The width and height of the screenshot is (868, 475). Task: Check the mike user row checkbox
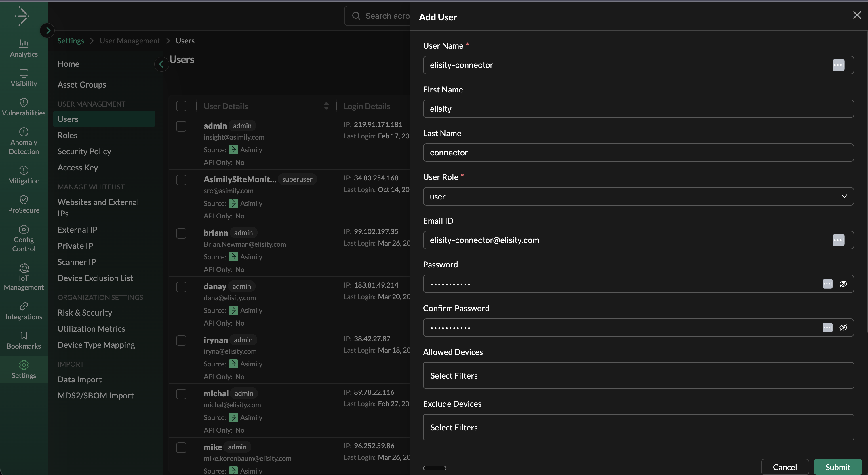(181, 448)
